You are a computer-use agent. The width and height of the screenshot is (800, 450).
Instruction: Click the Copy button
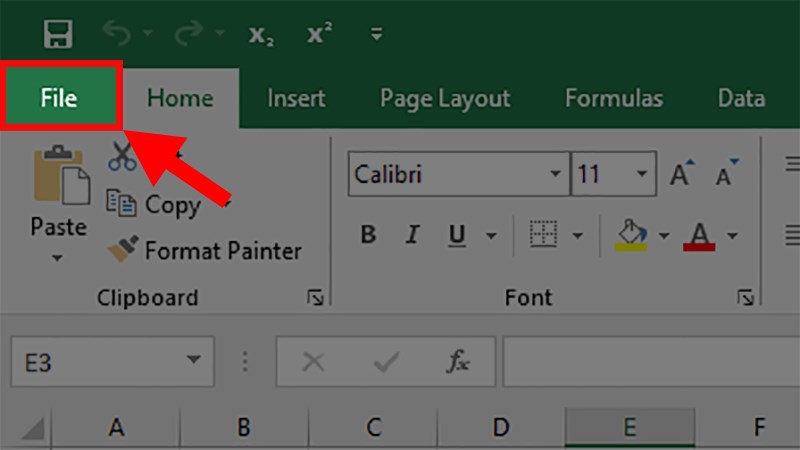(x=158, y=205)
